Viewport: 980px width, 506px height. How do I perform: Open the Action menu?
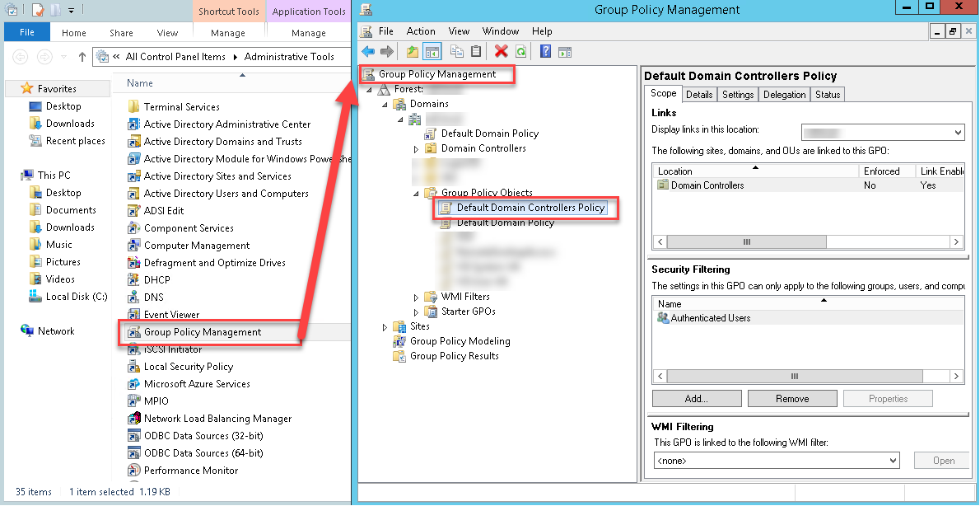[420, 31]
